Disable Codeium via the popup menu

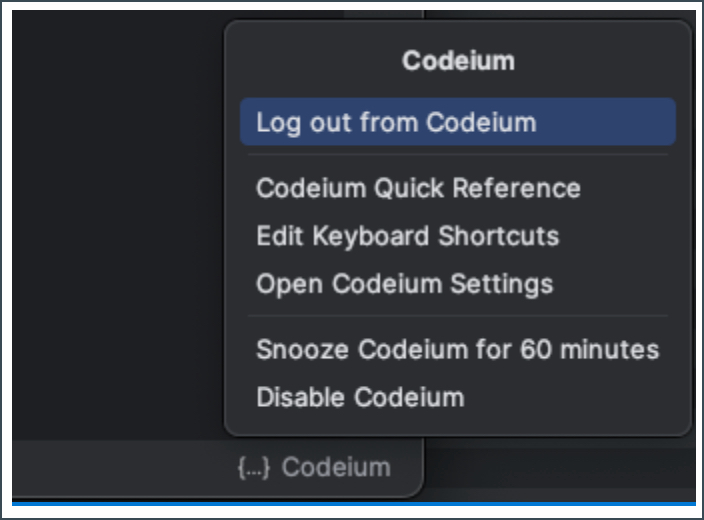[360, 397]
